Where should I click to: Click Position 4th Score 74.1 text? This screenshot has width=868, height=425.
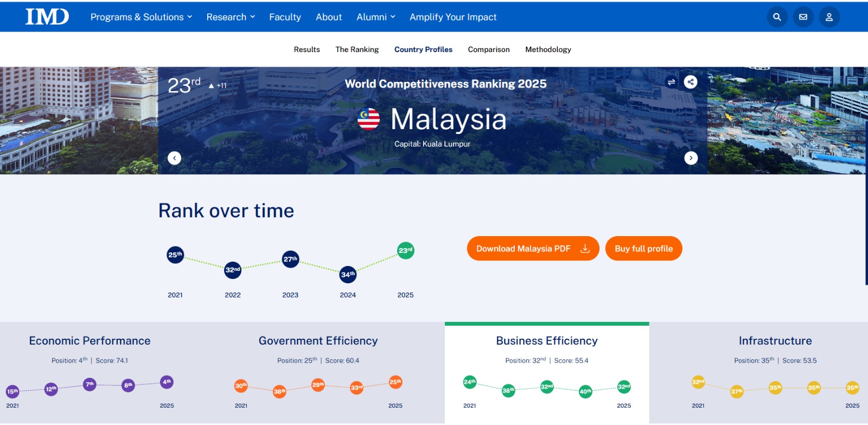click(x=90, y=360)
